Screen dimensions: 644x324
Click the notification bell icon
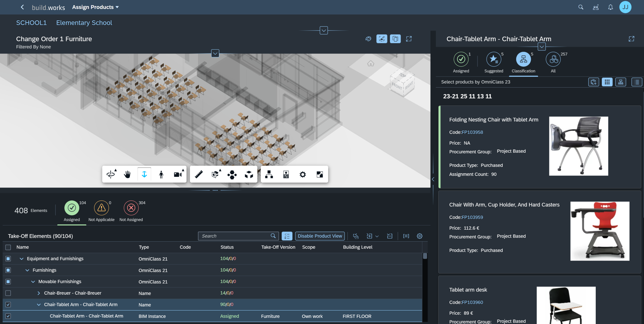click(x=611, y=7)
